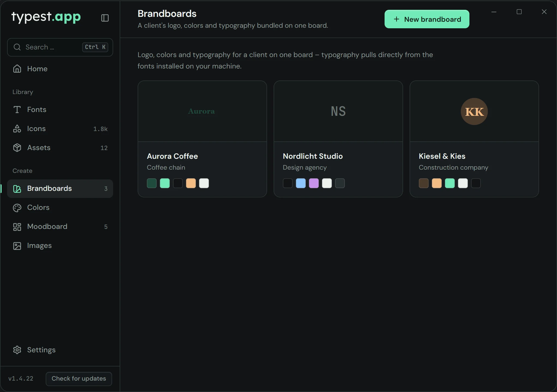Click the search magnifier icon
Screen dimensions: 557x392
pos(17,47)
